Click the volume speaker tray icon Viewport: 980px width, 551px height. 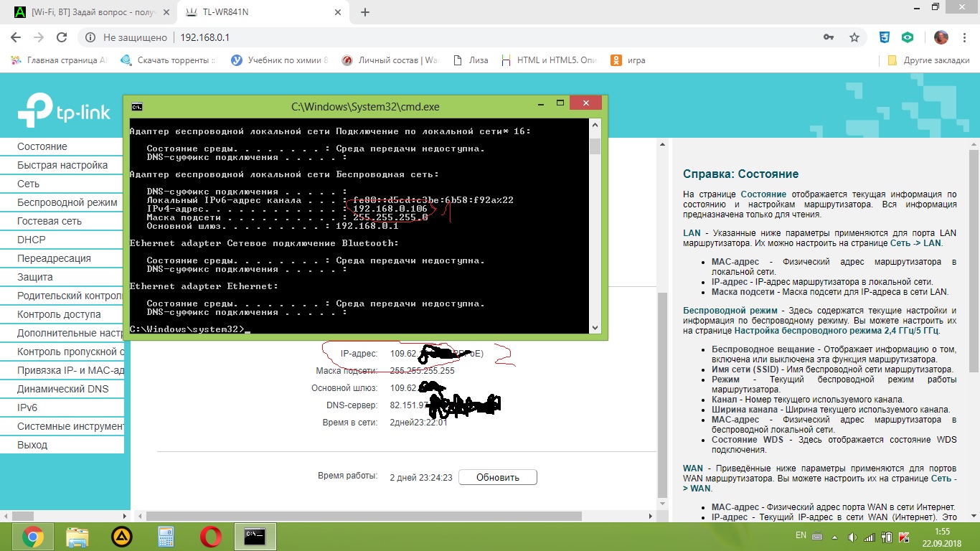click(852, 537)
